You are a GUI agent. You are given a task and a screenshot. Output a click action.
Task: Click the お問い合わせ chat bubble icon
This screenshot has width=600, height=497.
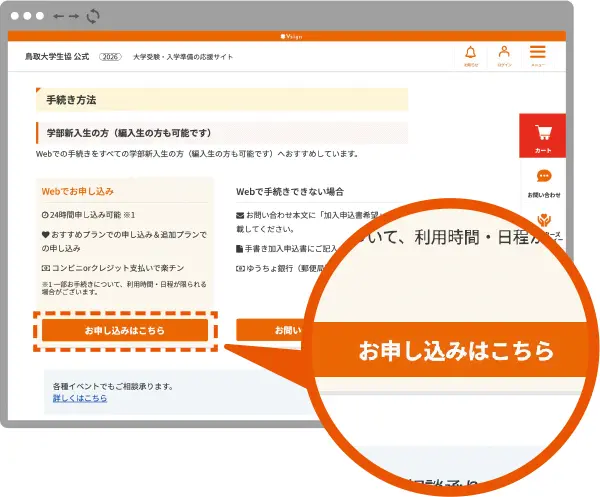[x=544, y=177]
